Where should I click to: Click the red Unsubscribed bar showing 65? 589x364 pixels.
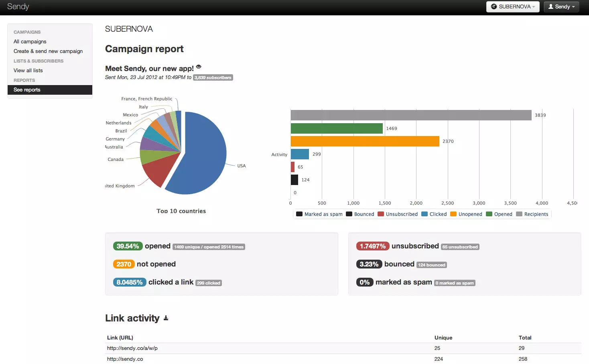pos(293,167)
